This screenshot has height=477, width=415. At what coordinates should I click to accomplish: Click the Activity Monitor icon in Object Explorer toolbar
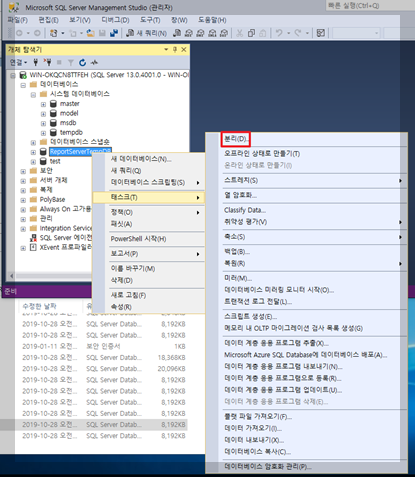94,62
